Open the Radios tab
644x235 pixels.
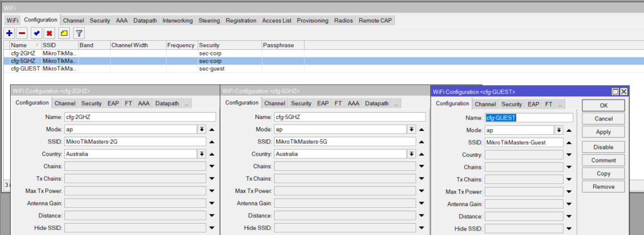(x=343, y=21)
